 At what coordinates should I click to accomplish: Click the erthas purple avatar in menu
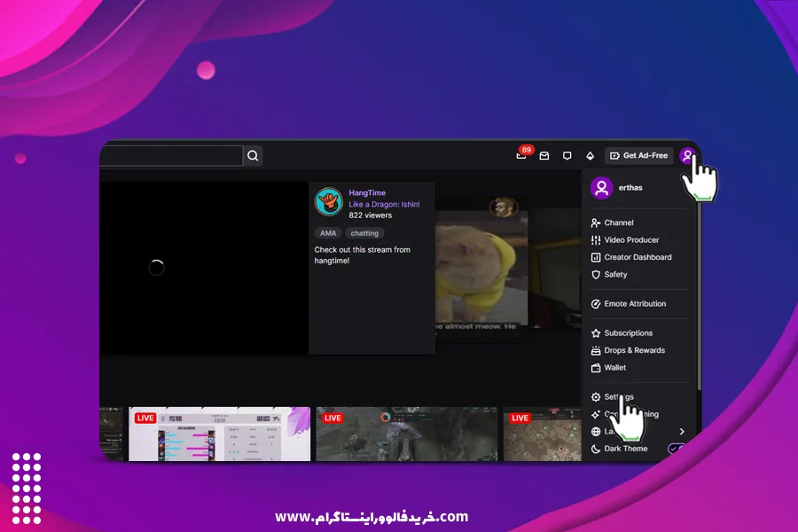[601, 188]
